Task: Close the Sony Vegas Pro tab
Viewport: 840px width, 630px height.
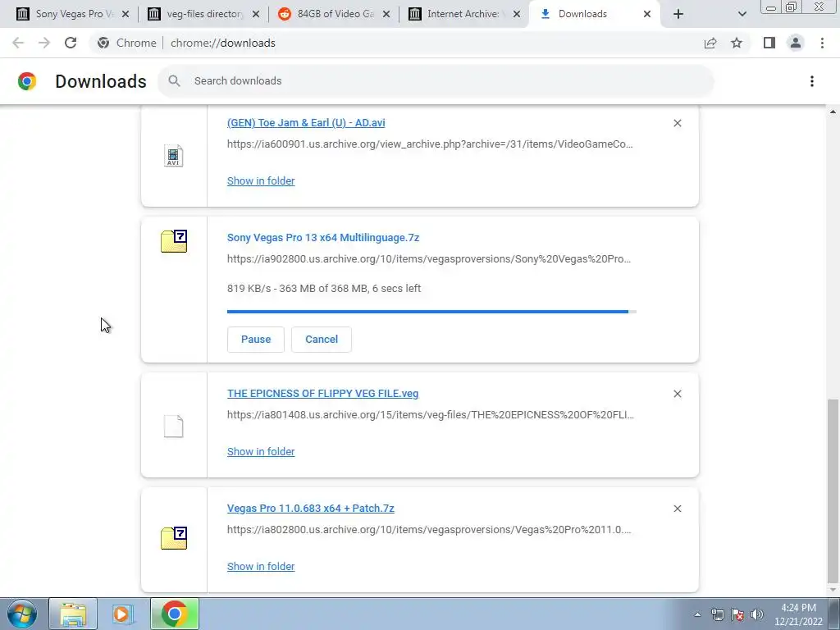Action: [x=126, y=14]
